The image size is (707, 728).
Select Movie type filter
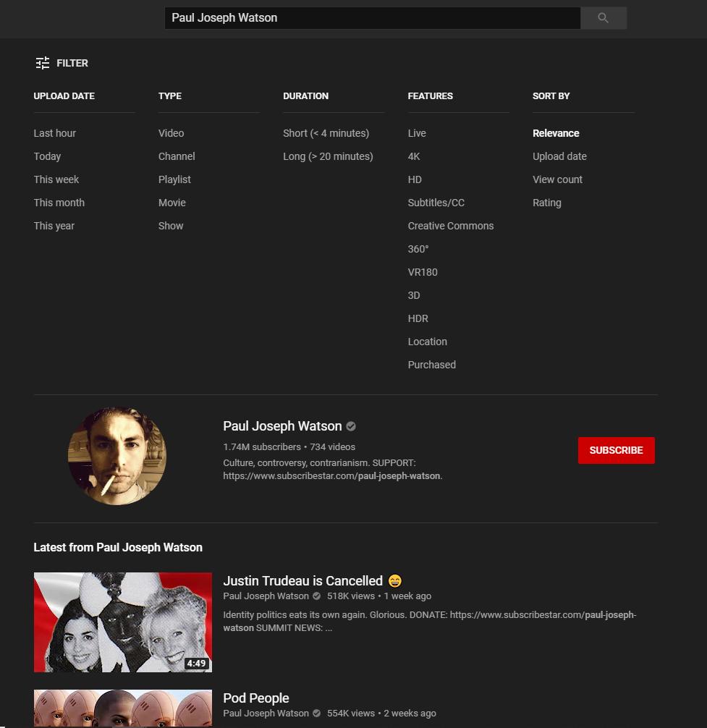pos(172,203)
